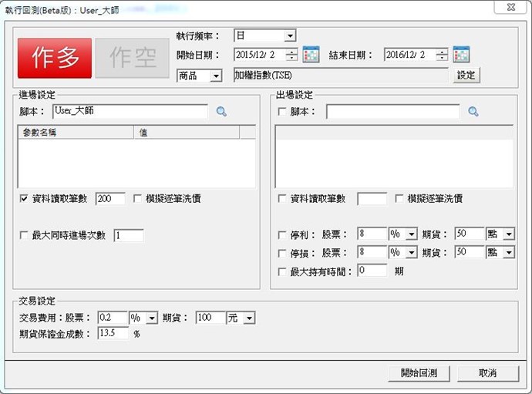Toggle the exit 腳本 checkbox

pos(282,112)
